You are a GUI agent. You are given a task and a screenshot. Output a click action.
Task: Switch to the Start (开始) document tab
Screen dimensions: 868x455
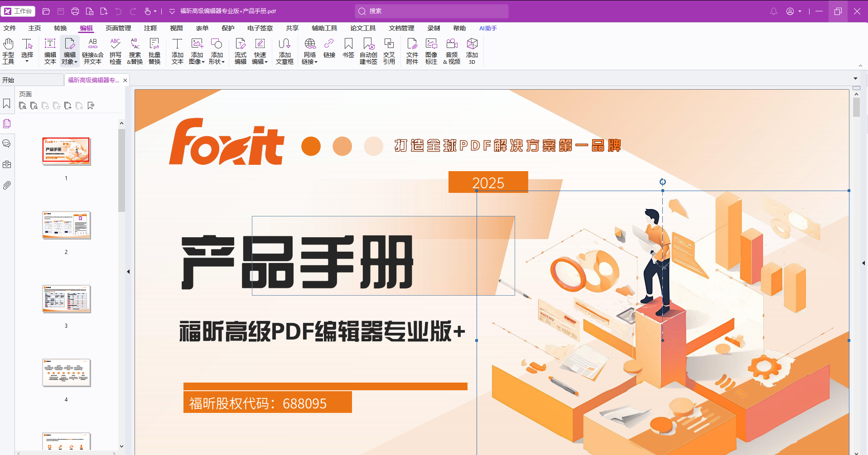[x=32, y=80]
